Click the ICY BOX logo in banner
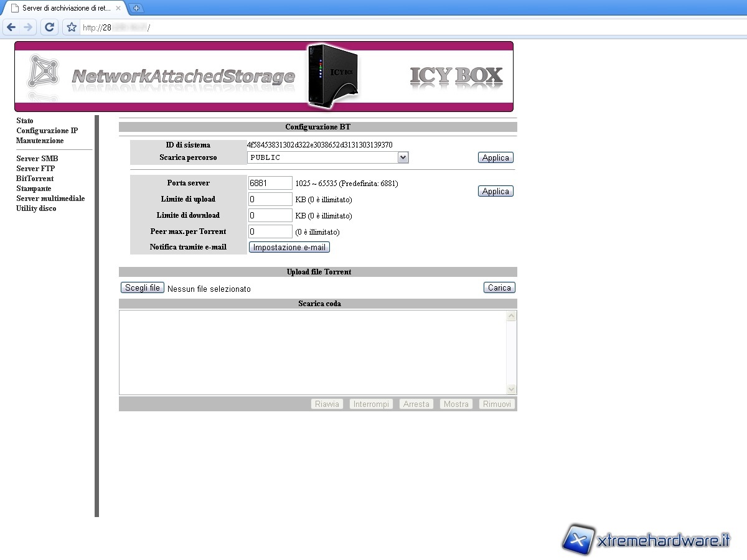The width and height of the screenshot is (747, 560). (x=456, y=76)
